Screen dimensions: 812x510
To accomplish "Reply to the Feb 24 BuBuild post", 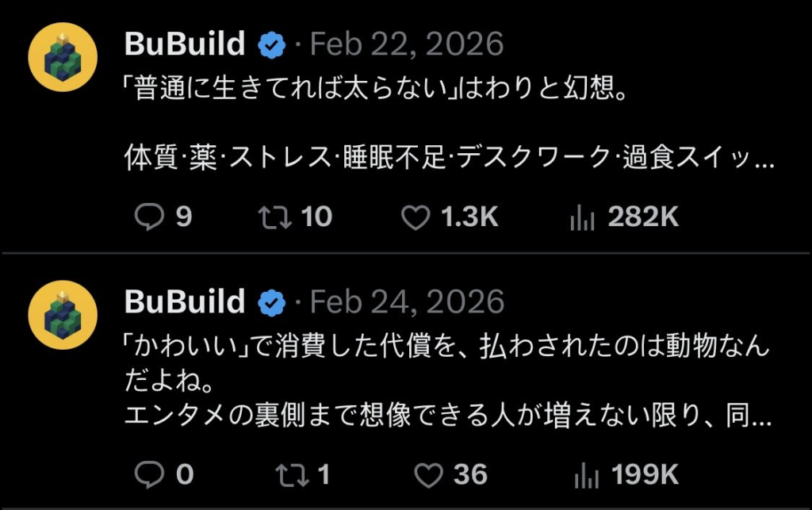I will [148, 474].
